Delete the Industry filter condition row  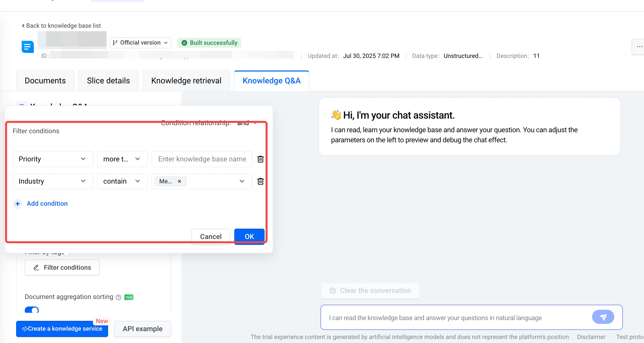[260, 181]
